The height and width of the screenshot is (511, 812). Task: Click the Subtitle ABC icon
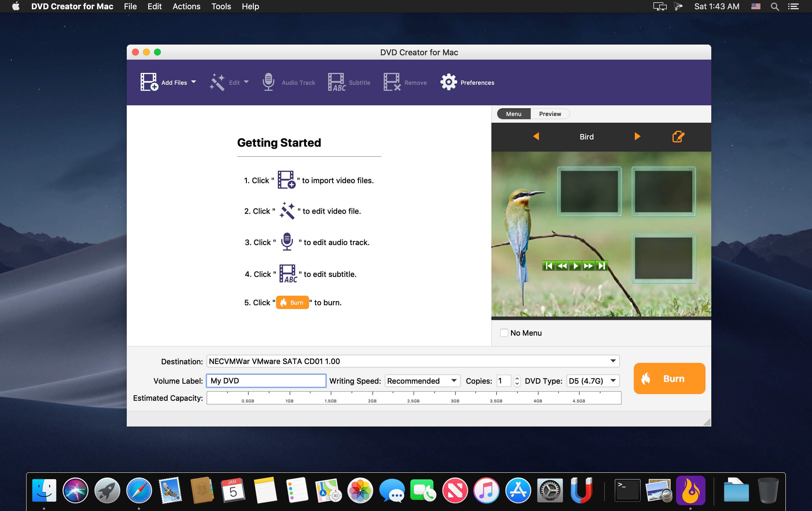tap(337, 82)
